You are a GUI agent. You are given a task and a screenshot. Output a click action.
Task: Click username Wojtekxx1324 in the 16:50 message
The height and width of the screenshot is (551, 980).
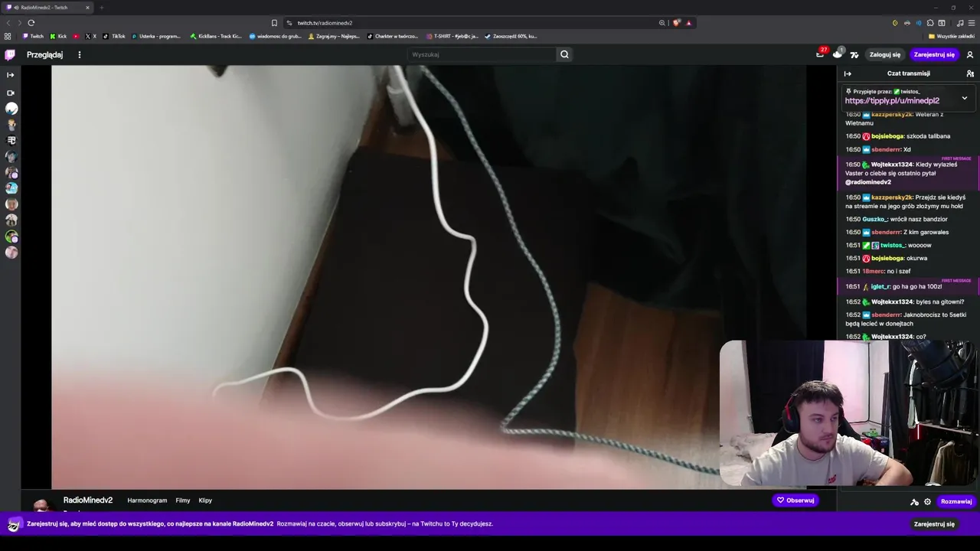pos(892,165)
